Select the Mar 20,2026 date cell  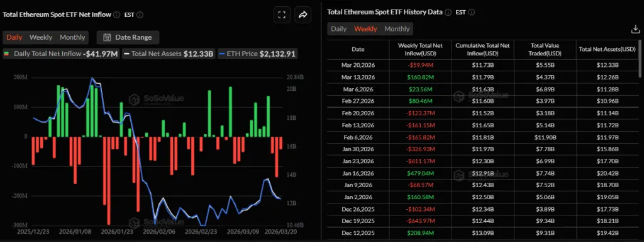(358, 65)
